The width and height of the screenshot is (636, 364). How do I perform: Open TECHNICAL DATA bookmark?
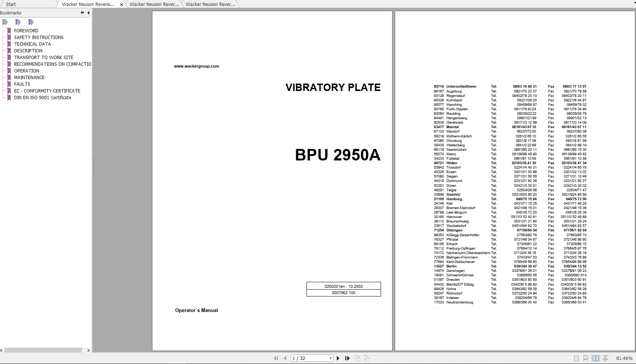32,44
